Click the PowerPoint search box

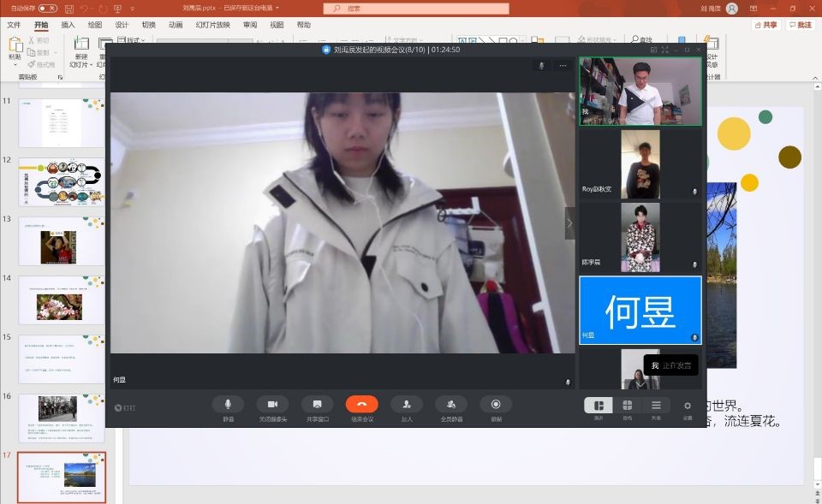click(416, 8)
